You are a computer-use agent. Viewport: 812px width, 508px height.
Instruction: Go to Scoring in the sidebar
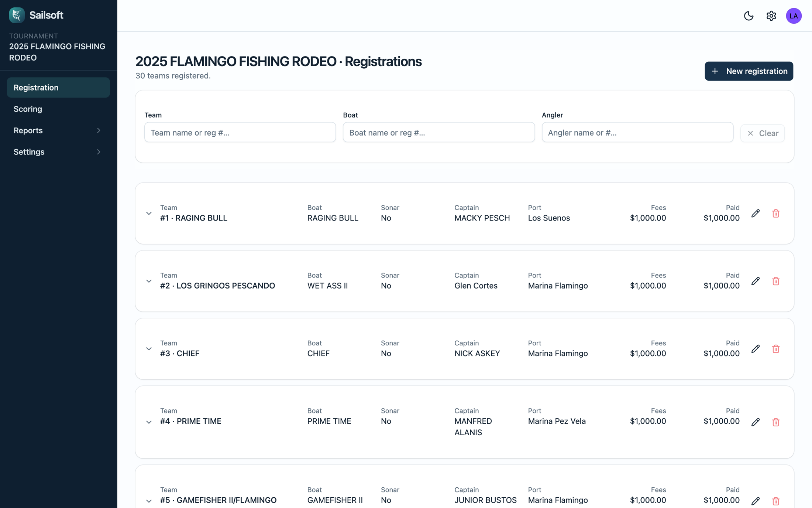coord(58,109)
